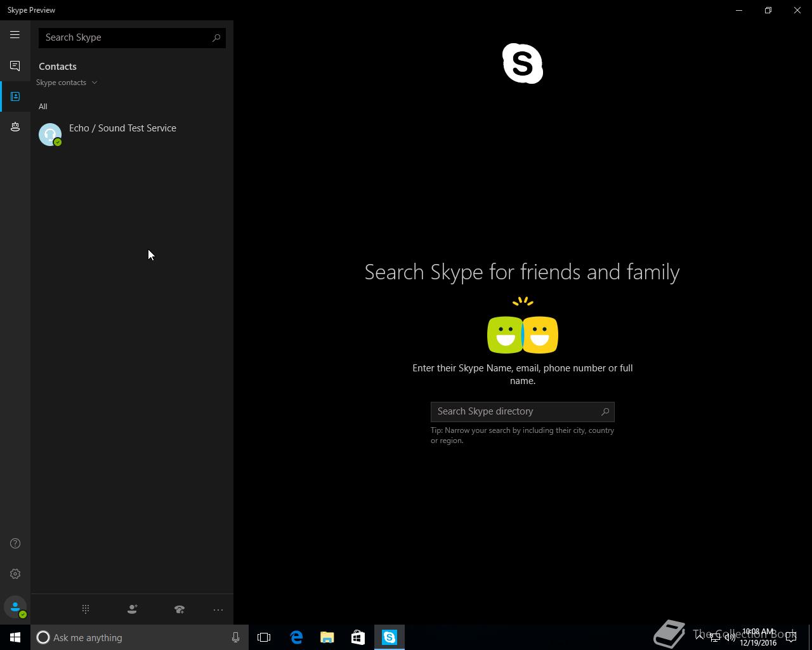Add a new contact
812x650 pixels.
[x=133, y=609]
